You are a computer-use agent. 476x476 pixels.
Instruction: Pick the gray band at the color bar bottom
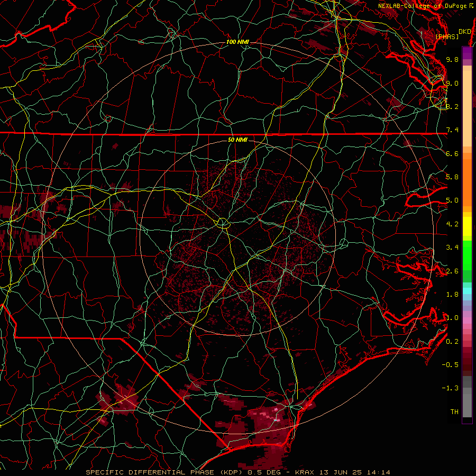[467, 405]
